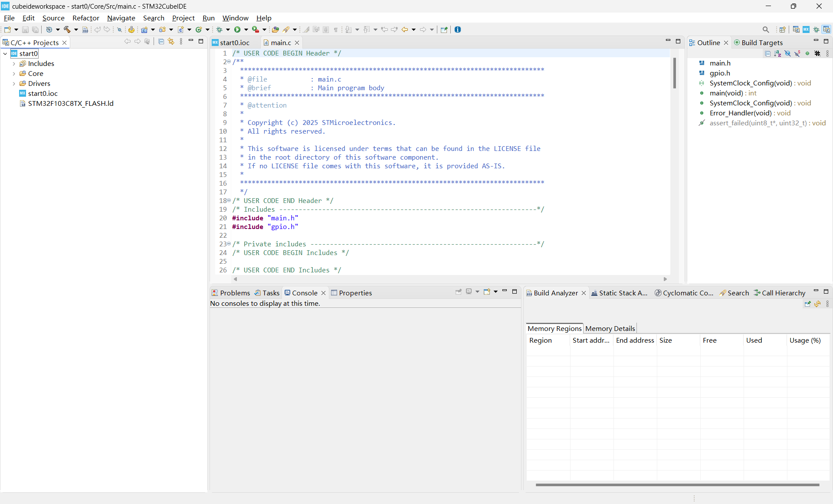
Task: Toggle Hide Fields in Outline toolbar
Action: (x=787, y=53)
